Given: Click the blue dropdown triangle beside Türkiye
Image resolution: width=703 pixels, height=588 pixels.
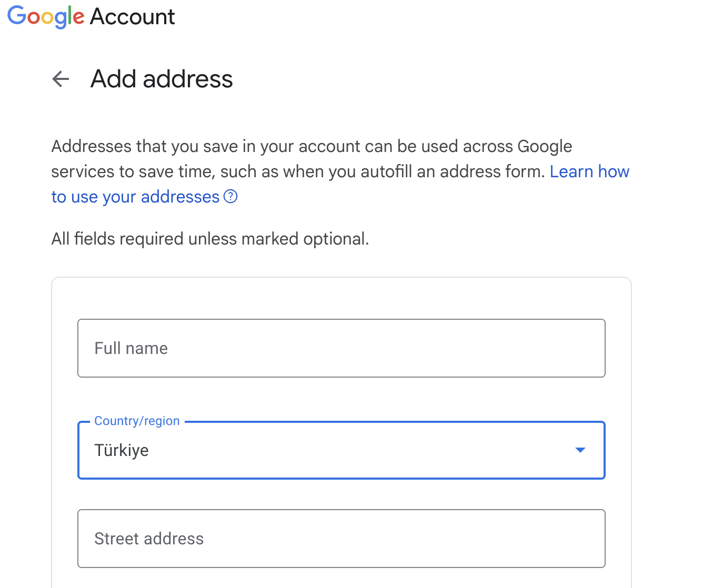Looking at the screenshot, I should pyautogui.click(x=580, y=450).
